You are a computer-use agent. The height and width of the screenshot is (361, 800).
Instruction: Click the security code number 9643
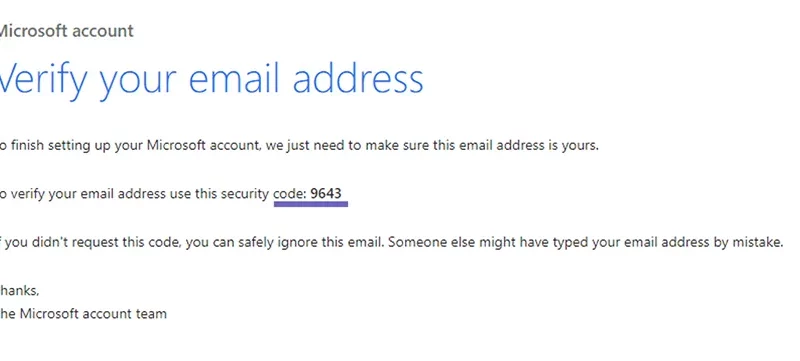click(326, 193)
